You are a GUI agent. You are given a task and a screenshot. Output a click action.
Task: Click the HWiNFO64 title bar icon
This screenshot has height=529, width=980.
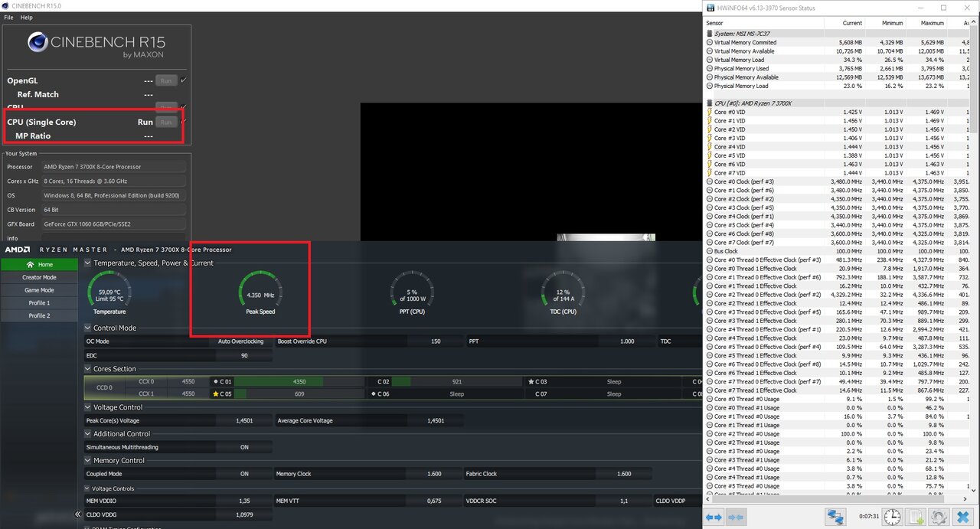tap(710, 8)
